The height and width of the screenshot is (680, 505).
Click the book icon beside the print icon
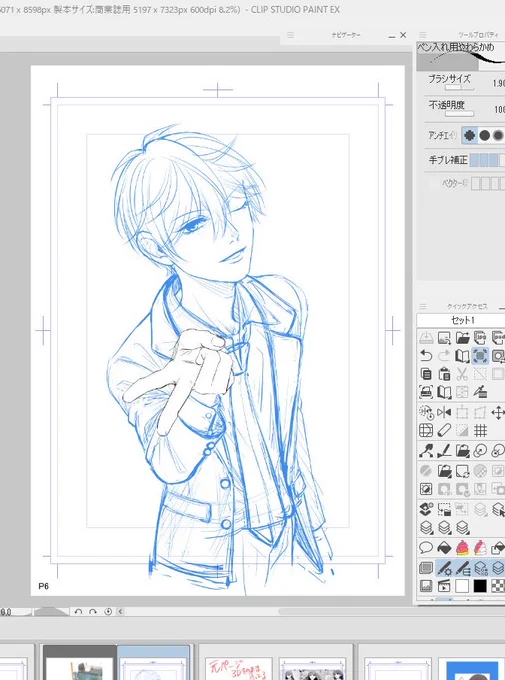click(444, 392)
